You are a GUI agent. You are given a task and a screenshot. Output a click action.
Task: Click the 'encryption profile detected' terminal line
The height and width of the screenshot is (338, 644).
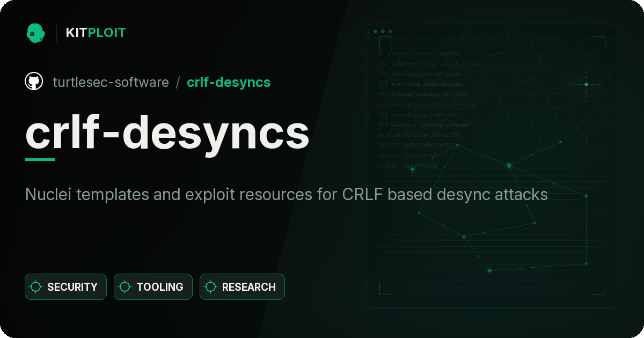point(428,105)
